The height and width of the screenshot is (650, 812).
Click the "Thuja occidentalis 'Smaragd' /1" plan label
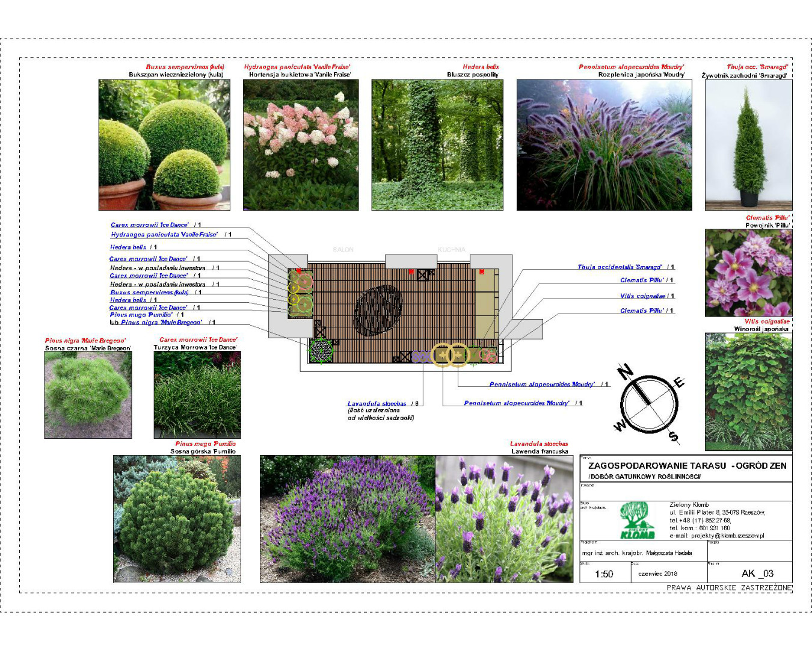coord(626,267)
